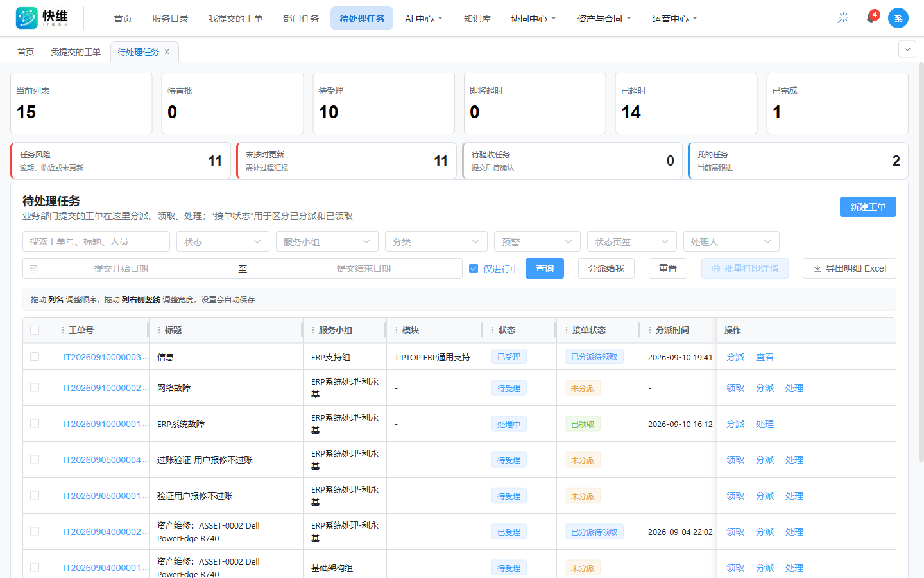Click the drag handle icon of 工单号 column
The width and height of the screenshot is (924, 578).
[62, 330]
